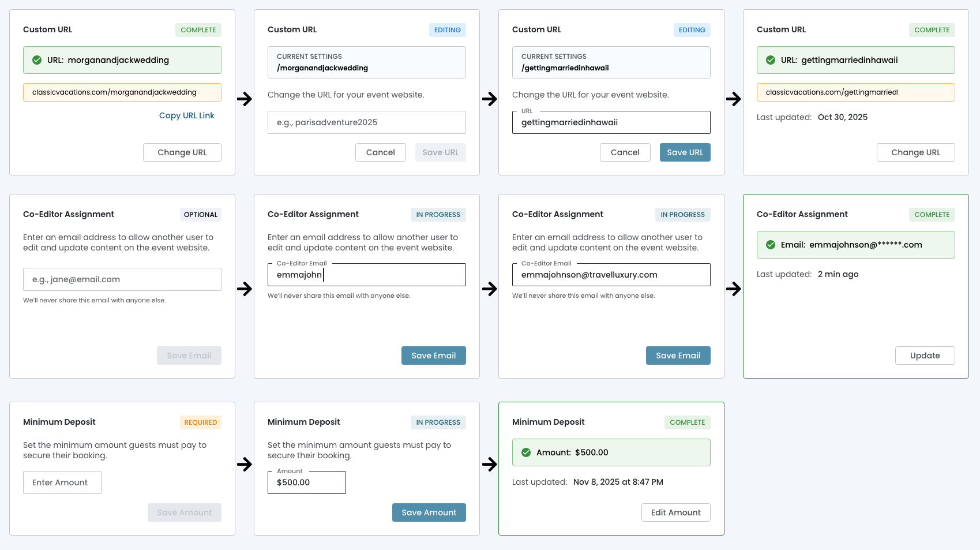Click checkmark icon next to $500.00 amount
This screenshot has height=550, width=980.
[526, 452]
